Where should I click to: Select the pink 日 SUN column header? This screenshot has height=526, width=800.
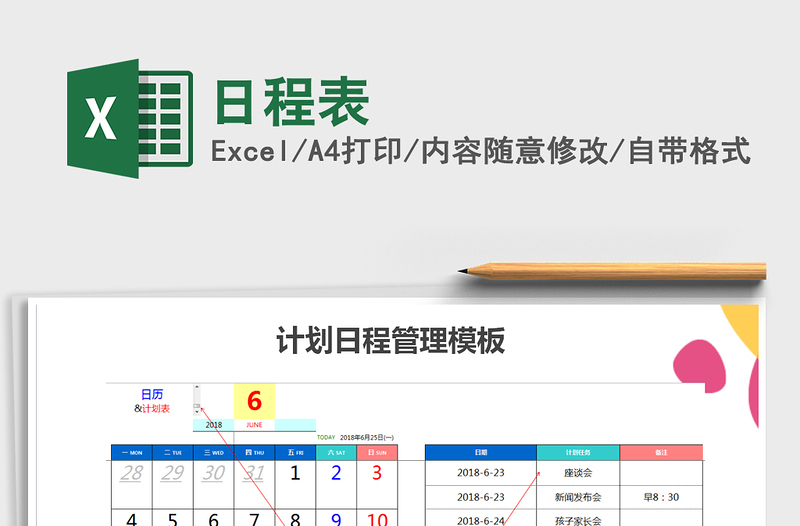click(x=377, y=453)
